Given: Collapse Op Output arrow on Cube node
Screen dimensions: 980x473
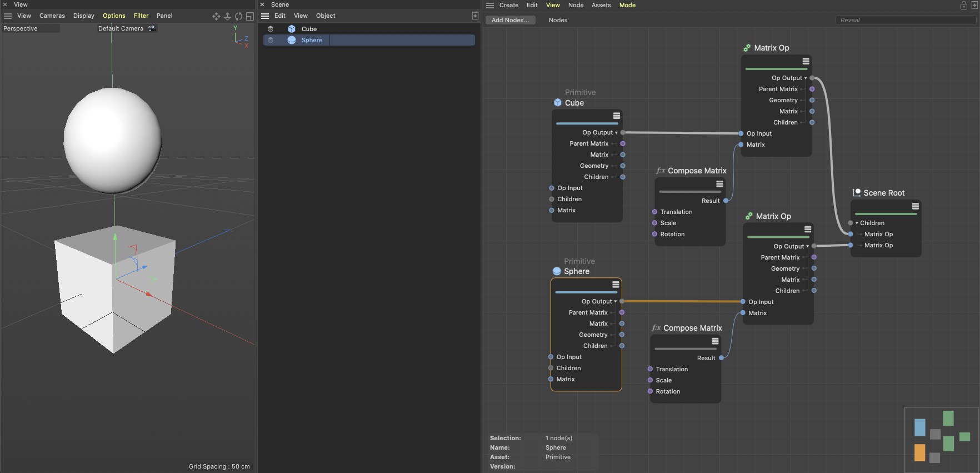Looking at the screenshot, I should tap(616, 133).
